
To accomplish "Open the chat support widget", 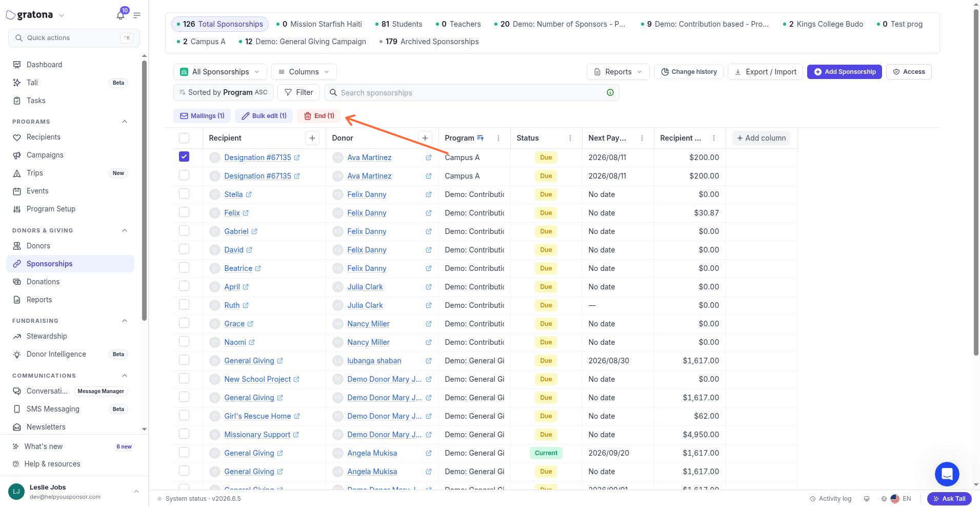I will 947,474.
